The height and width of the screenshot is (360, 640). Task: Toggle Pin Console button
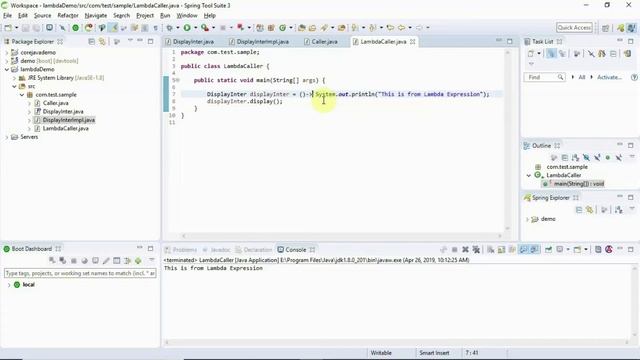[549, 249]
